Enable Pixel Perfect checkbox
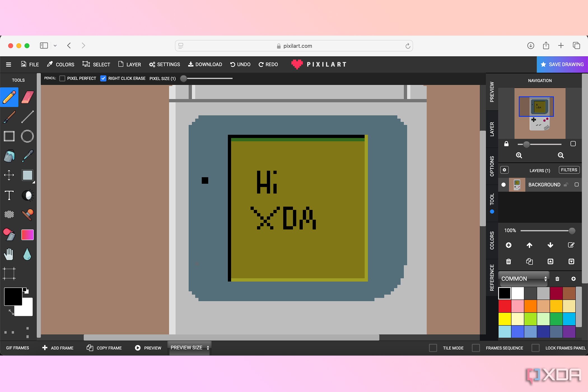588x392 pixels. pyautogui.click(x=62, y=78)
